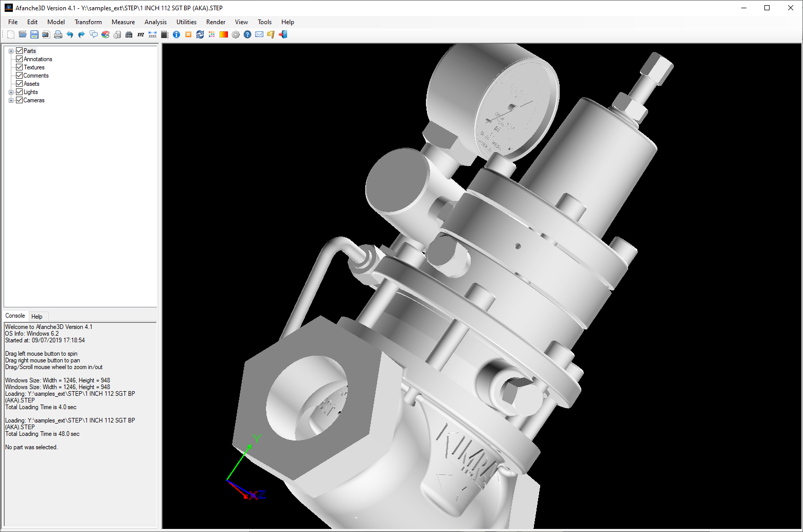Click the printer icon in toolbar

(x=58, y=34)
